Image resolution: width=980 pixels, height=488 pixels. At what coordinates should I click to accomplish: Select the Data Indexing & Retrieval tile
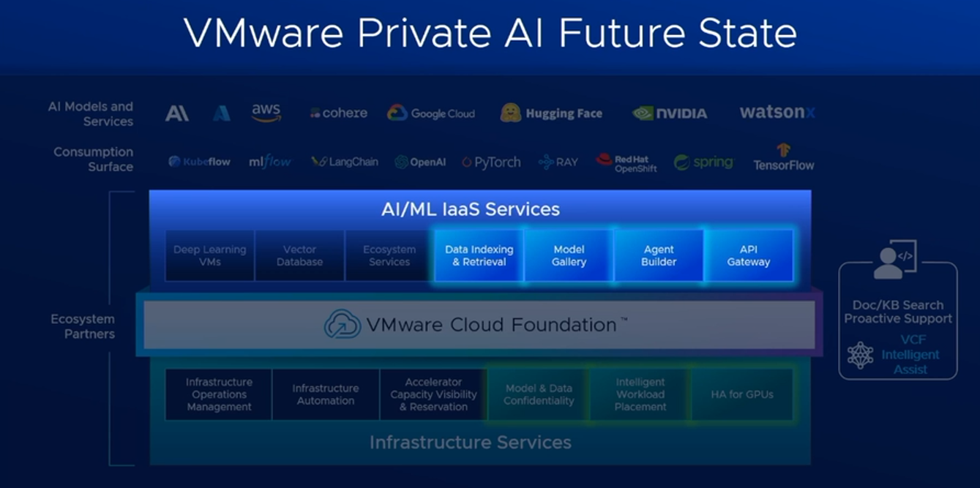click(479, 255)
